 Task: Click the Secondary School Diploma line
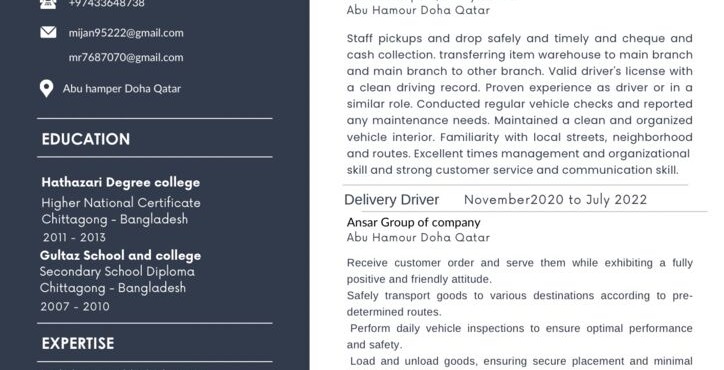pyautogui.click(x=117, y=272)
